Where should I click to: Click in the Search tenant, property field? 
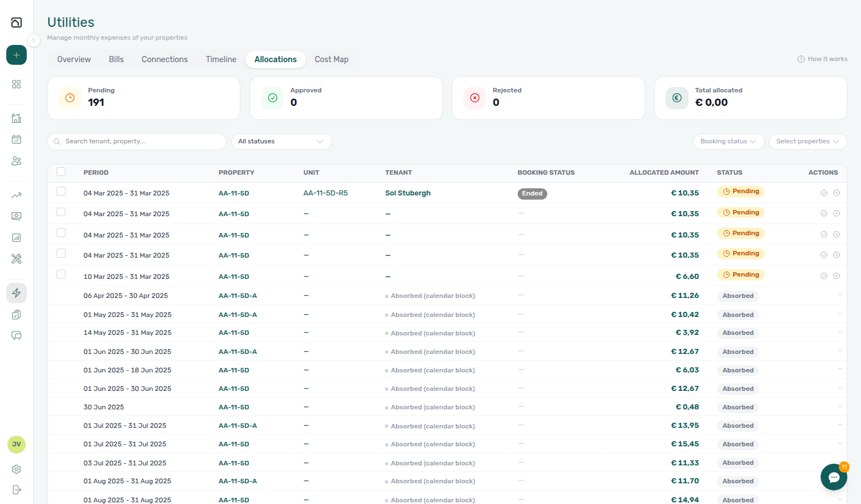137,142
